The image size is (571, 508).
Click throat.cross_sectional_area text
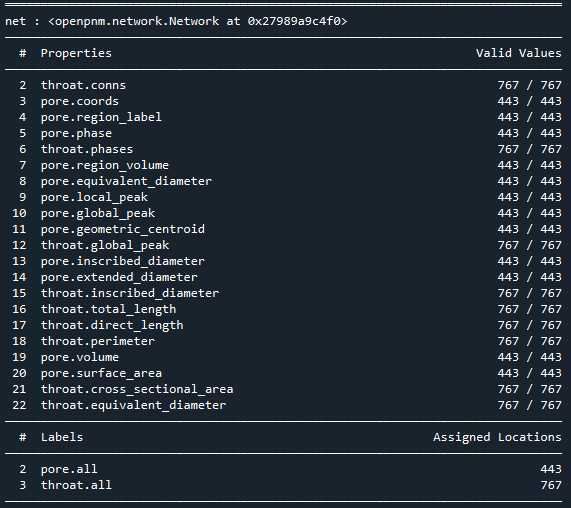click(137, 390)
